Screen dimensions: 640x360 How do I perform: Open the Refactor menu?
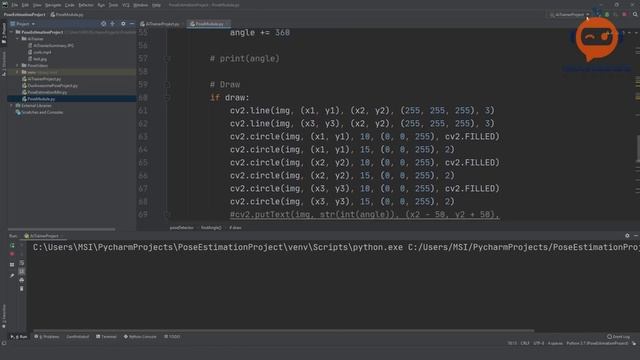[86, 5]
